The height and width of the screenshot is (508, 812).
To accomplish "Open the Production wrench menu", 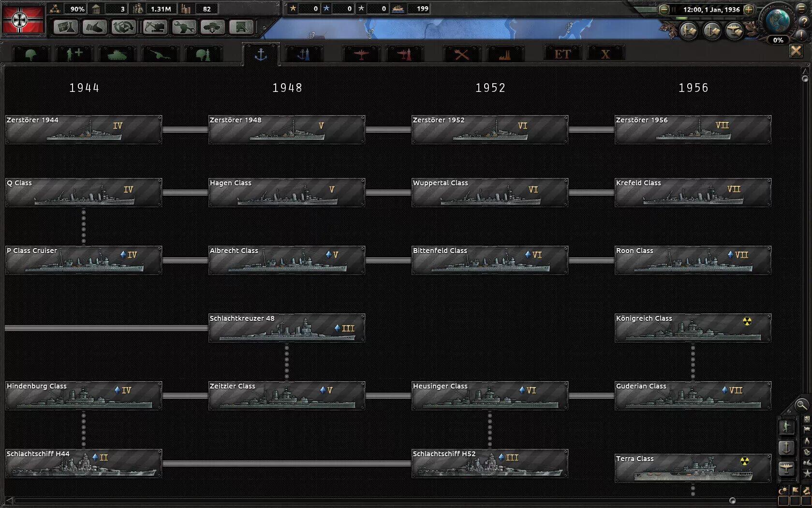I will (184, 27).
